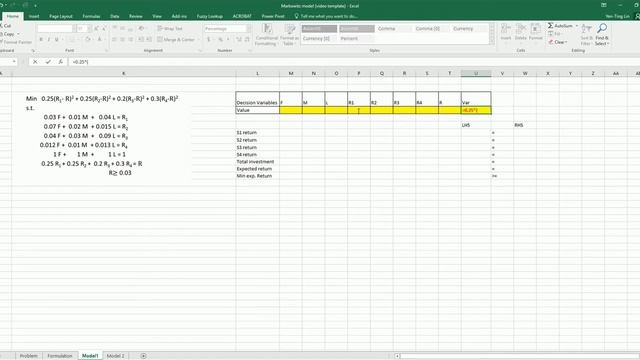Open the font size dropdown

tap(89, 29)
